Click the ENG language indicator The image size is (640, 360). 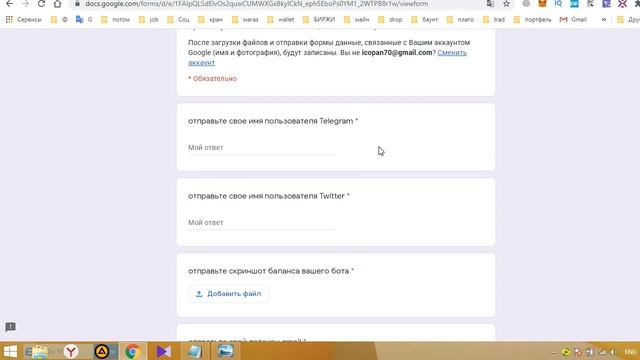630,352
